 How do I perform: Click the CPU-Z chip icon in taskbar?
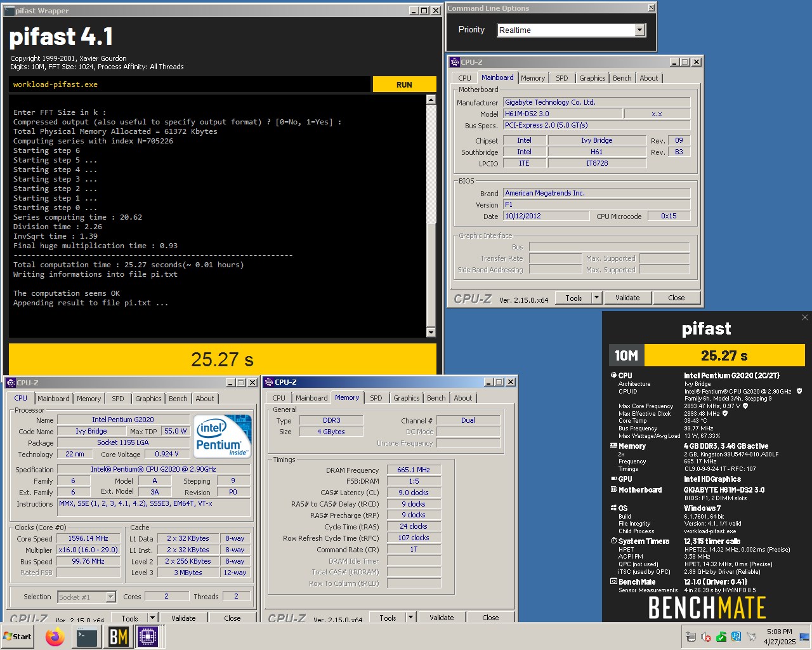[x=148, y=637]
